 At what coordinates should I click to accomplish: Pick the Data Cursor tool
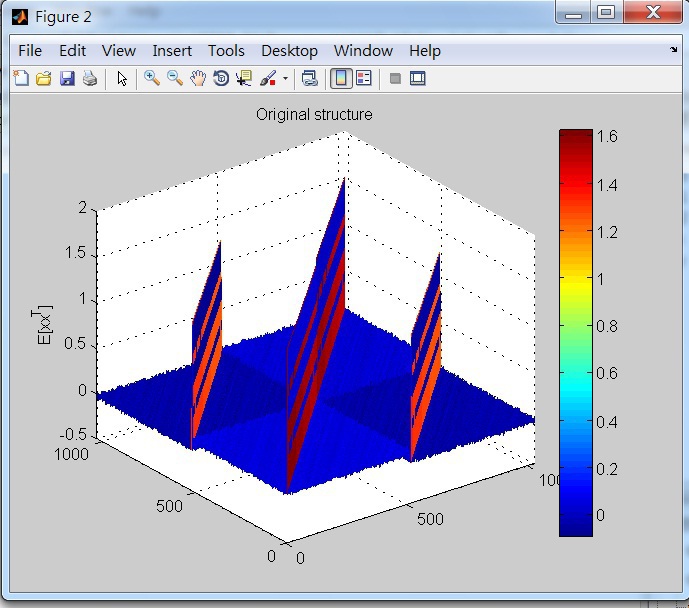244,78
